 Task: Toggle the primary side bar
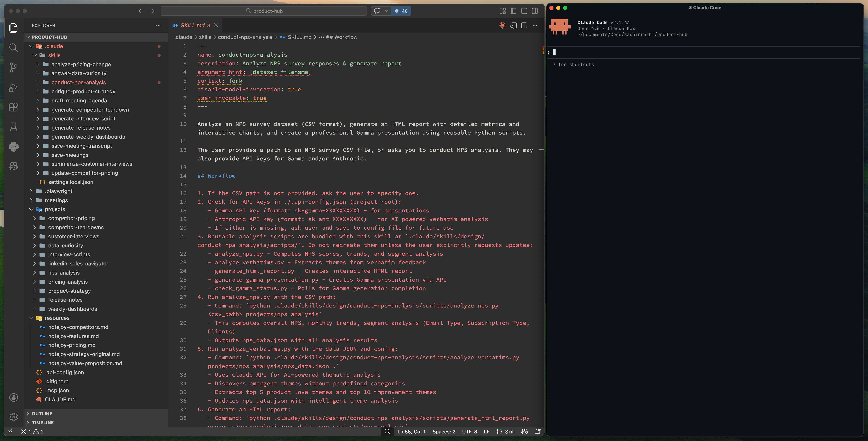[x=513, y=11]
